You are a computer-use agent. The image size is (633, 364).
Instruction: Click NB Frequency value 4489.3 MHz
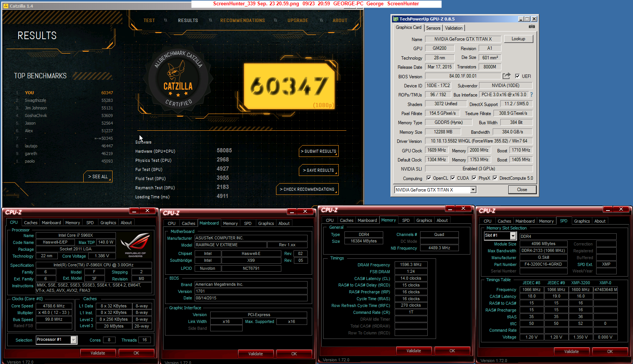pyautogui.click(x=439, y=248)
